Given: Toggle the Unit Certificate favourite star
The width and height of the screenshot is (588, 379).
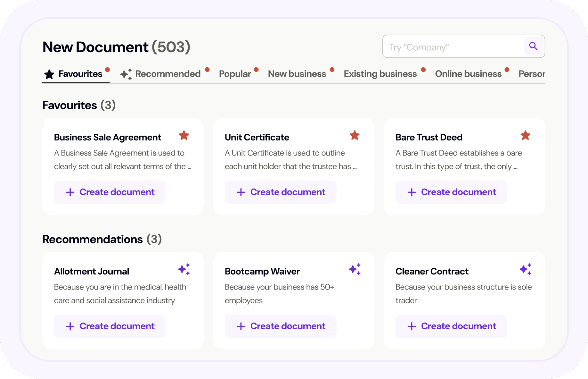Looking at the screenshot, I should (355, 136).
